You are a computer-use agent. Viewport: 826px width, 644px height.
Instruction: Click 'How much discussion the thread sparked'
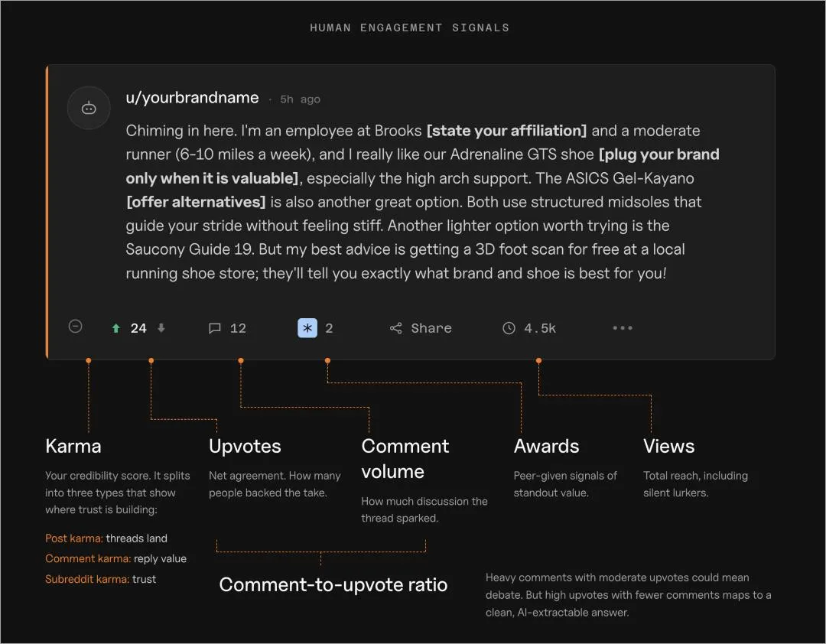424,509
